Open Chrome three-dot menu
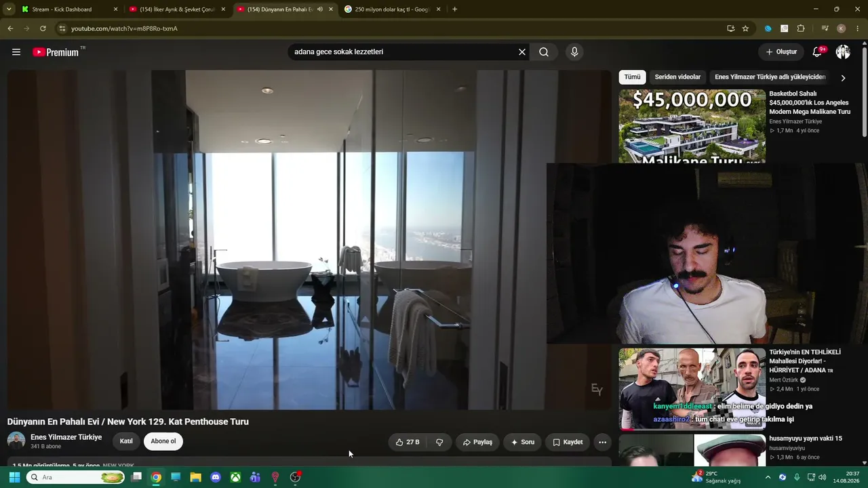Screen dimensions: 868x488 858,28
